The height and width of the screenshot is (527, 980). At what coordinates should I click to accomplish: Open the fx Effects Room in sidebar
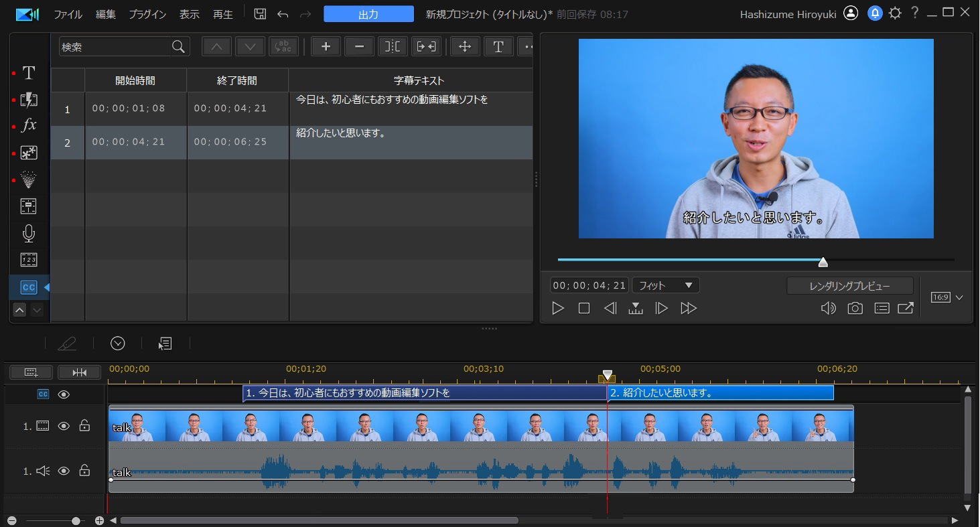[29, 126]
